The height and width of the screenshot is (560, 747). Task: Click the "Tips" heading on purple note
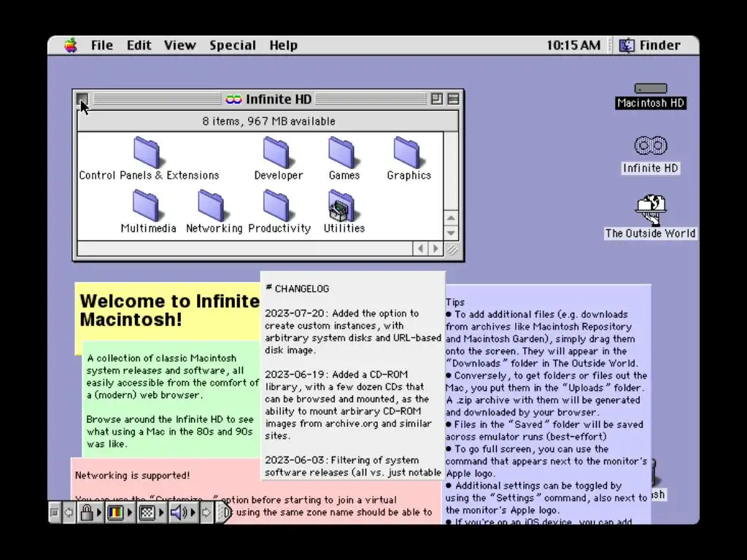[x=455, y=302]
